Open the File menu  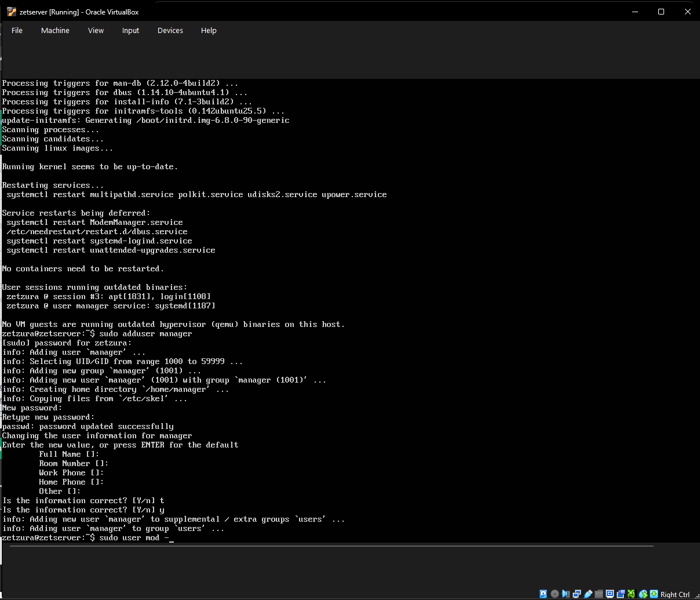coord(17,30)
